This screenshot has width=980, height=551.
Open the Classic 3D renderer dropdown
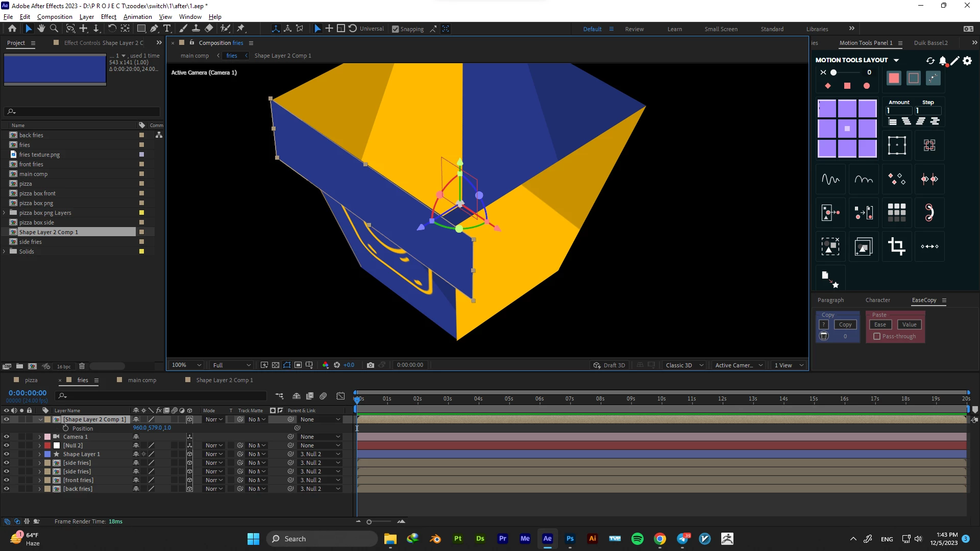tap(684, 365)
